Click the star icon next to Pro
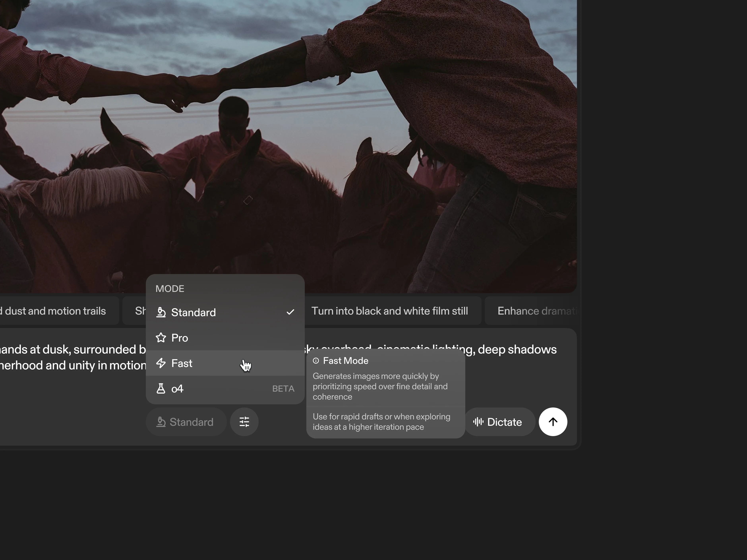This screenshot has width=747, height=560. pyautogui.click(x=161, y=338)
